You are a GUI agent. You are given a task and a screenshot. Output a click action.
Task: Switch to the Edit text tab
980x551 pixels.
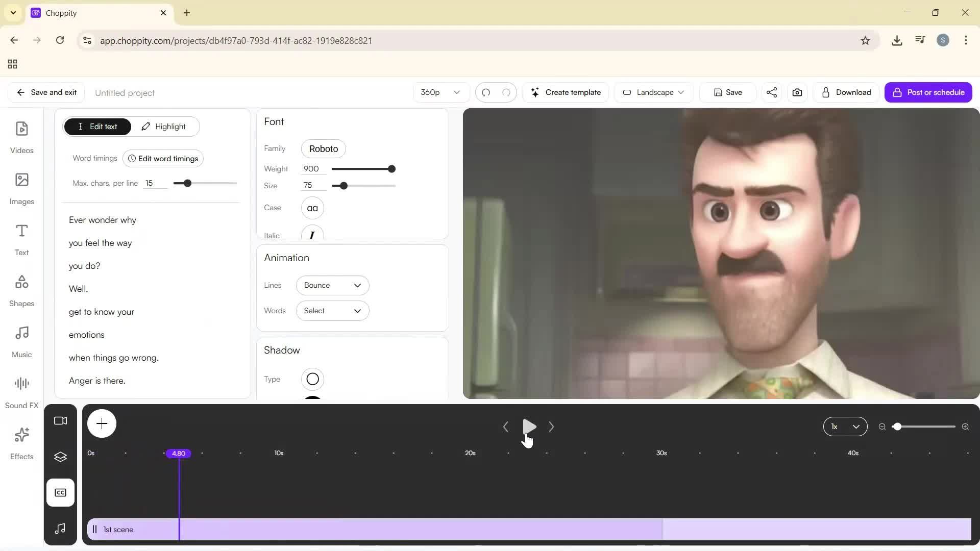tap(97, 126)
